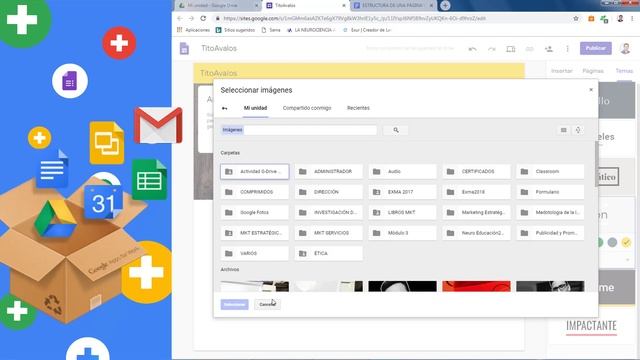This screenshot has height=360, width=640.
Task: Click the browser reload button
Action: point(203,18)
